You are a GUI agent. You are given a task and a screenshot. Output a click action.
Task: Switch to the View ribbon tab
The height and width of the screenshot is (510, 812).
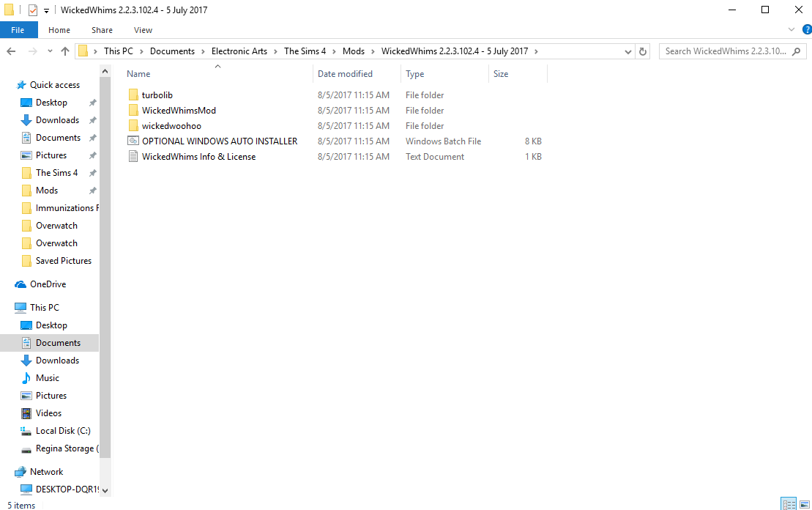(143, 30)
